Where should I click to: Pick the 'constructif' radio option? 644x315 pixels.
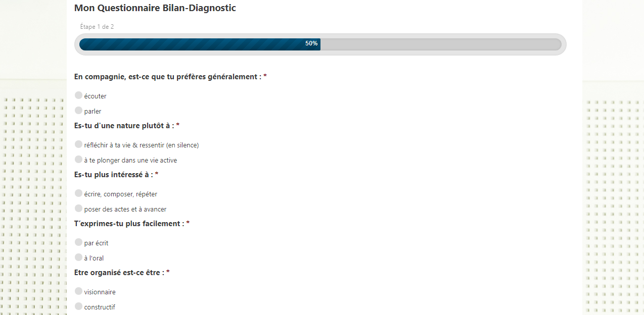[78, 306]
